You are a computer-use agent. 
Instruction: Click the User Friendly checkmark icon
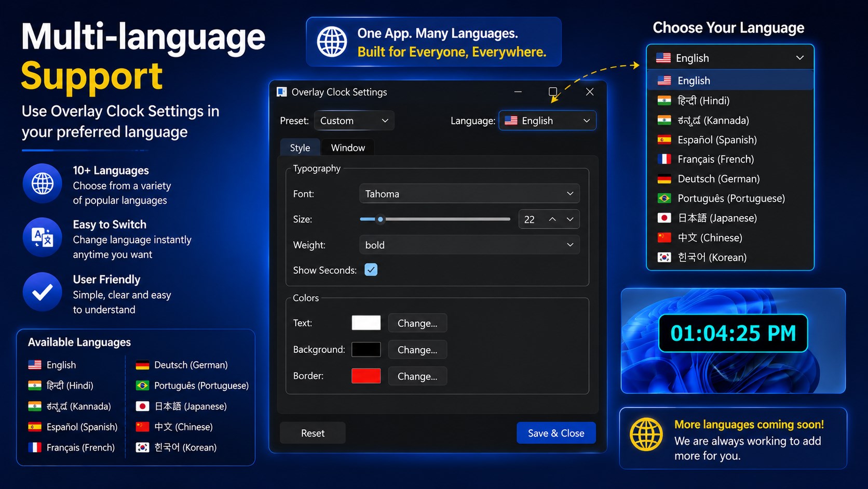43,292
